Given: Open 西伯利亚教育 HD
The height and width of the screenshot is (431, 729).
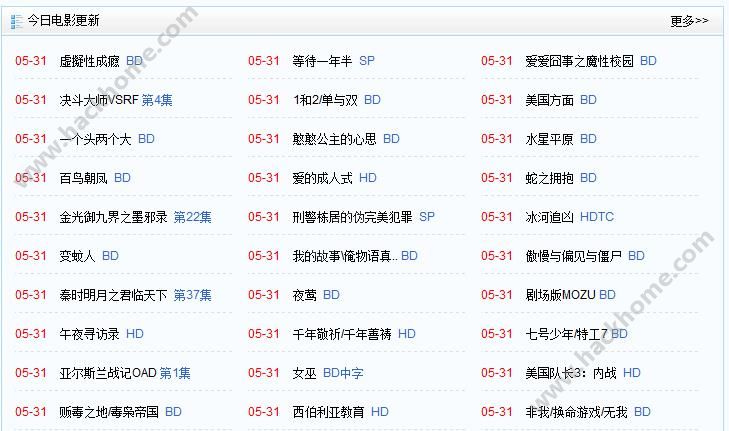Looking at the screenshot, I should [x=340, y=412].
